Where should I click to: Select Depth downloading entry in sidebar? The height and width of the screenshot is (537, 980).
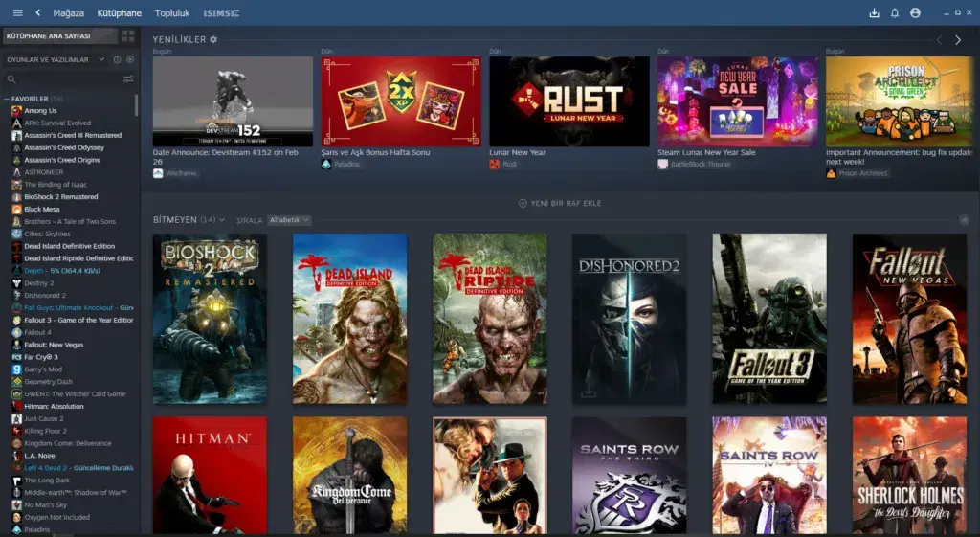pyautogui.click(x=62, y=271)
